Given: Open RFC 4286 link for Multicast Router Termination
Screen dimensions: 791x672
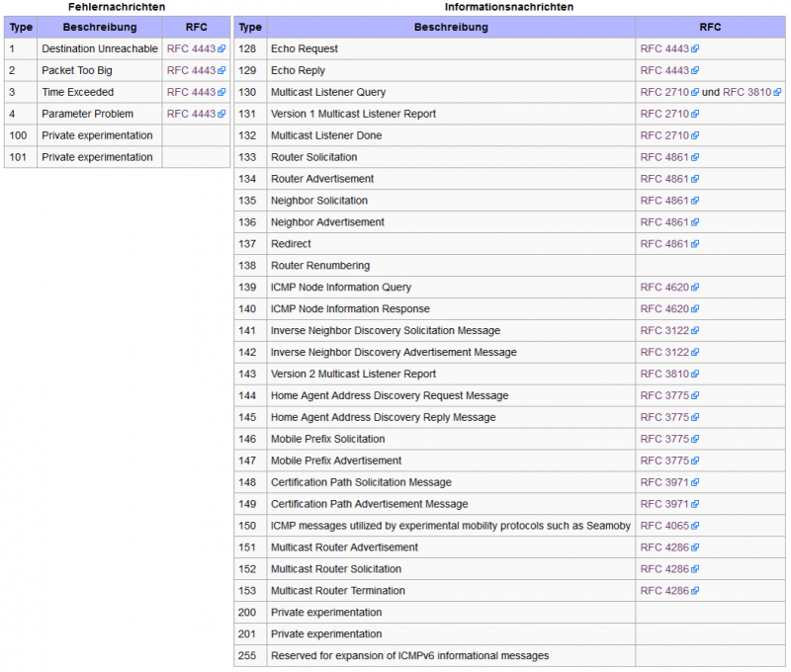Looking at the screenshot, I should point(669,591).
